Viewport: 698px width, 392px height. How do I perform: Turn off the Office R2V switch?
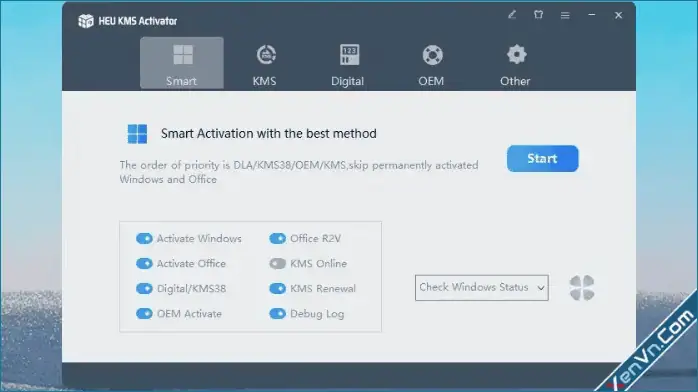coord(277,238)
